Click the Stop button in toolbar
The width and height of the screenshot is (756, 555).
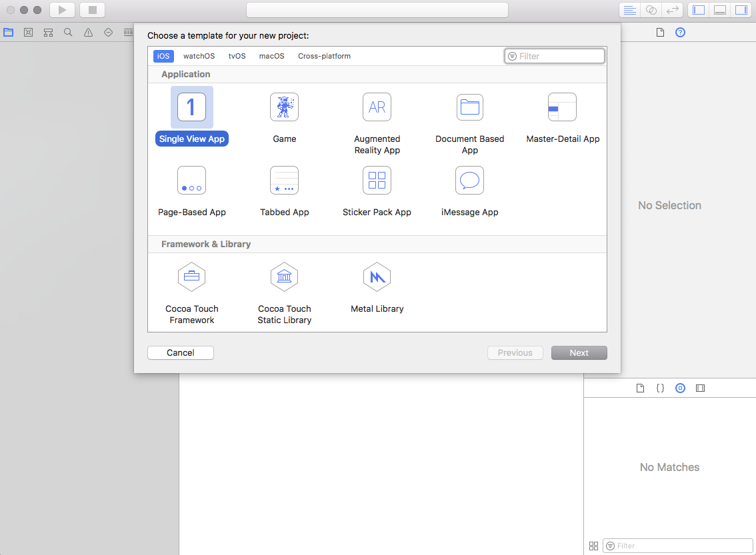(93, 9)
